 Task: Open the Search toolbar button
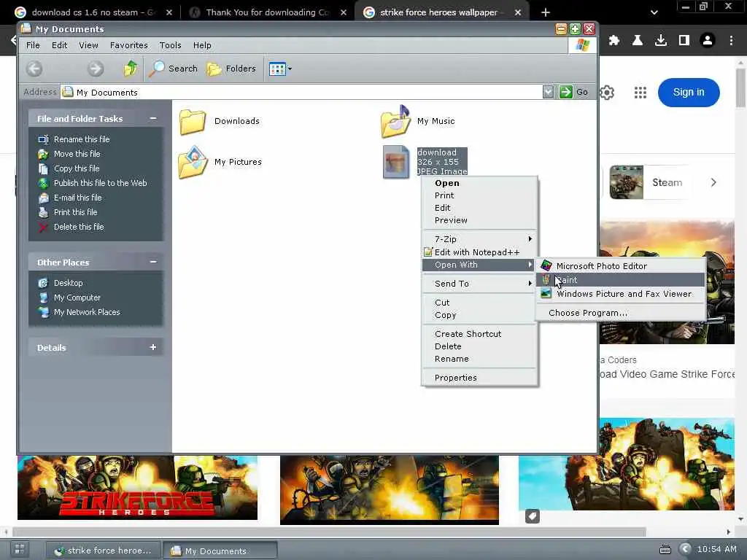tap(173, 69)
